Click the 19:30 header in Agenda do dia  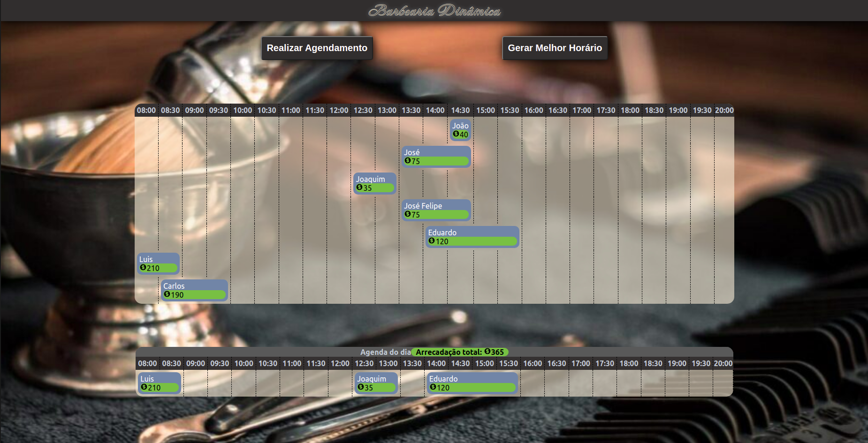tap(701, 363)
